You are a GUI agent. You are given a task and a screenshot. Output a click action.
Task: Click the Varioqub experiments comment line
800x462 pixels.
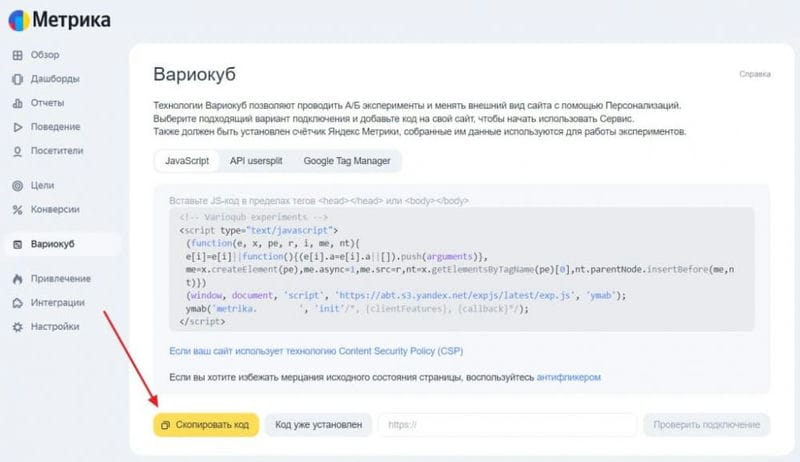(x=254, y=217)
